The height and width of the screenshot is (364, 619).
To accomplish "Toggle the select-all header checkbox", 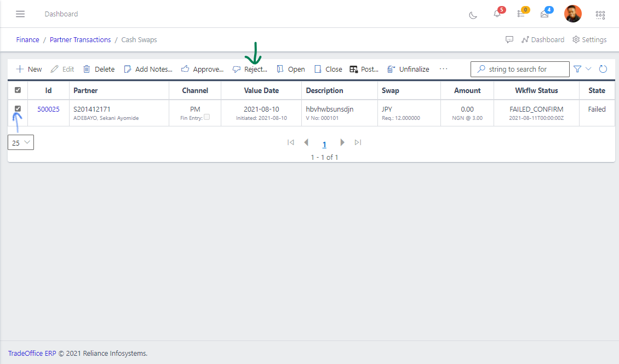I will pos(18,90).
